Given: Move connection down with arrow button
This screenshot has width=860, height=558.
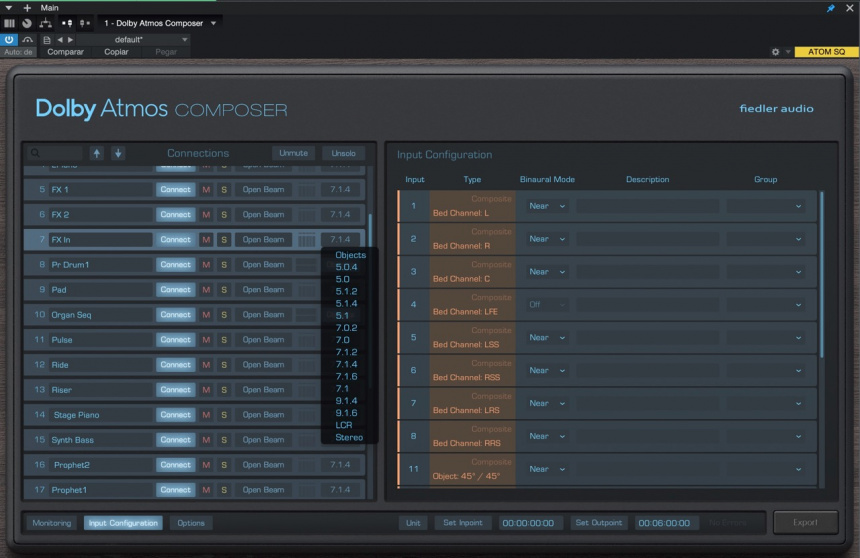Looking at the screenshot, I should tap(117, 153).
